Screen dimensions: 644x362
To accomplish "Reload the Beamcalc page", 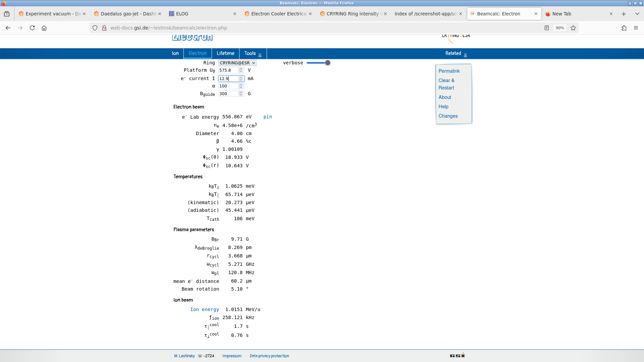I will coord(32,28).
